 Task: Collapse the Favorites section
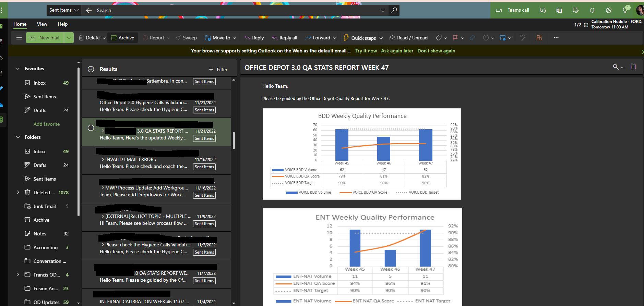(x=18, y=69)
